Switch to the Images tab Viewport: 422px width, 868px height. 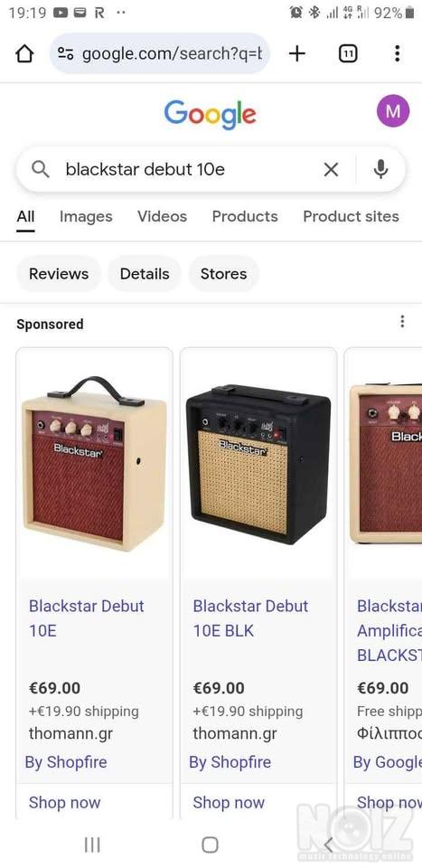[86, 216]
